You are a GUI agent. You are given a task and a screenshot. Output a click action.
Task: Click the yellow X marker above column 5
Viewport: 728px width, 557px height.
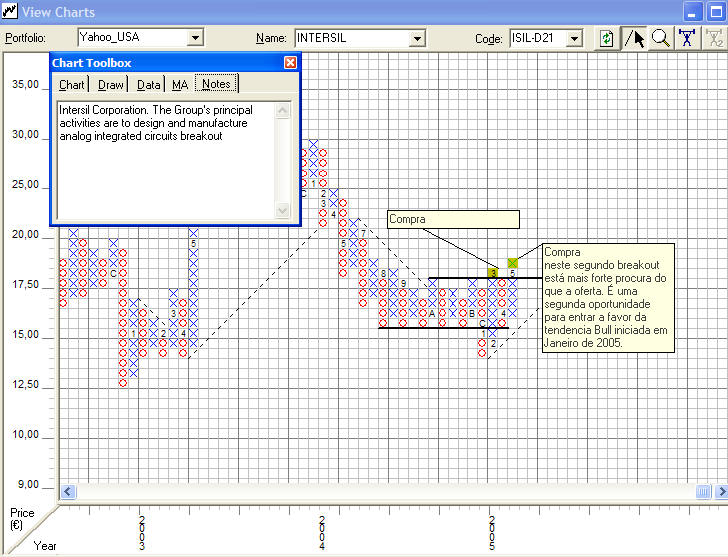click(513, 263)
